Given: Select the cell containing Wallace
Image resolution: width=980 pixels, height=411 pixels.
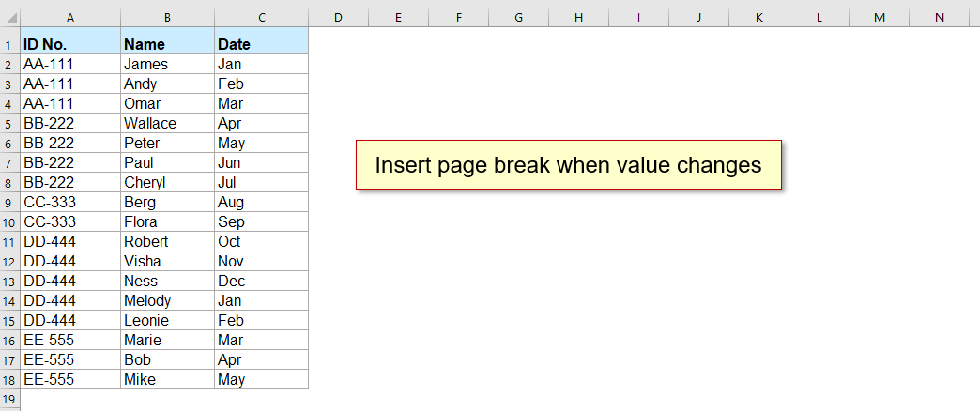Looking at the screenshot, I should [x=167, y=123].
